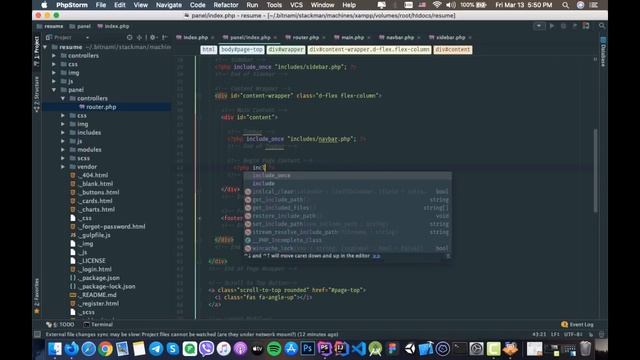
Task: Expand the top-level img folder
Action: pos(54,73)
